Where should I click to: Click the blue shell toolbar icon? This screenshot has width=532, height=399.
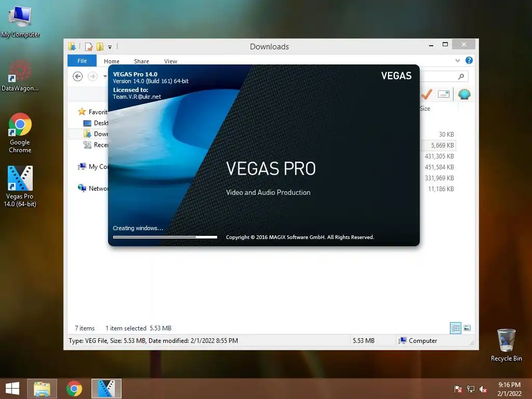tap(464, 94)
